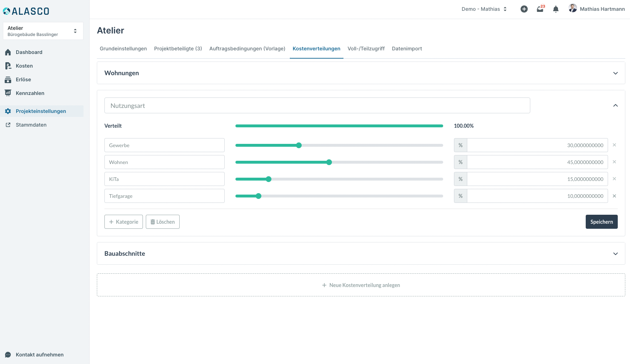Click the Speichern button

[602, 222]
